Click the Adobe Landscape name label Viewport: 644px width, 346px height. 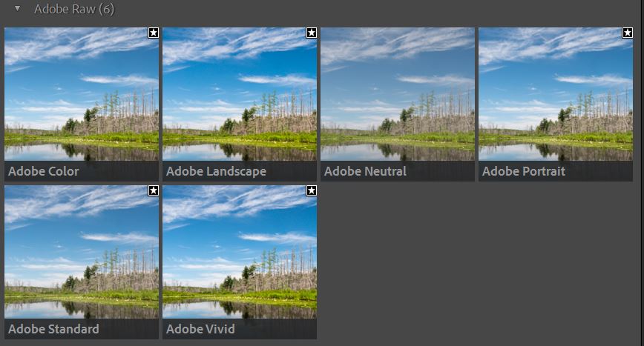[x=216, y=171]
